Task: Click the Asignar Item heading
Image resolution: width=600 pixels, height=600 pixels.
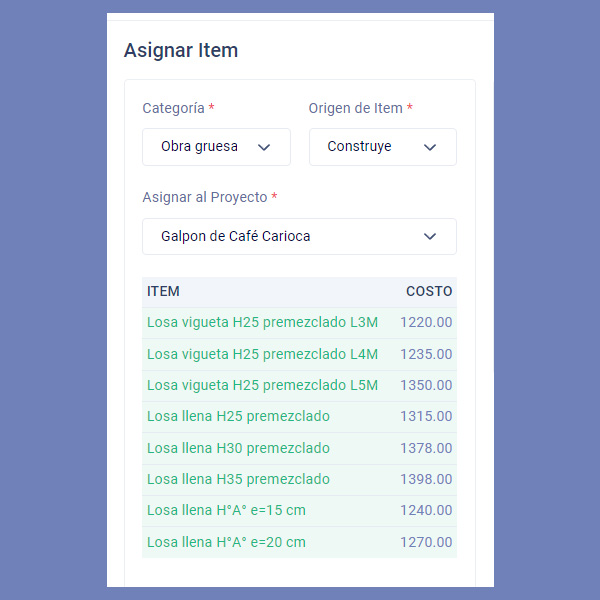Action: pyautogui.click(x=181, y=50)
